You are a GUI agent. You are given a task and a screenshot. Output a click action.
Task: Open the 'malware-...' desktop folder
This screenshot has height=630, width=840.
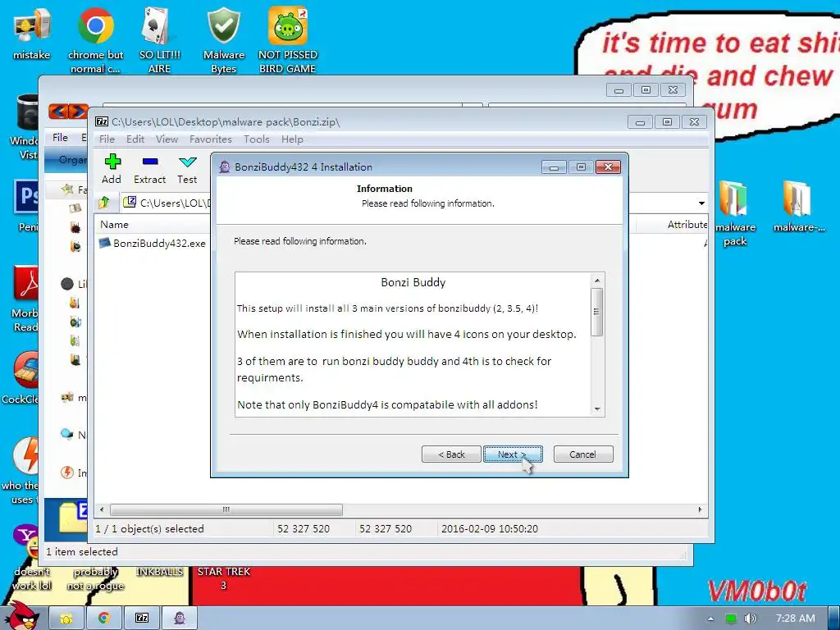[x=799, y=206]
